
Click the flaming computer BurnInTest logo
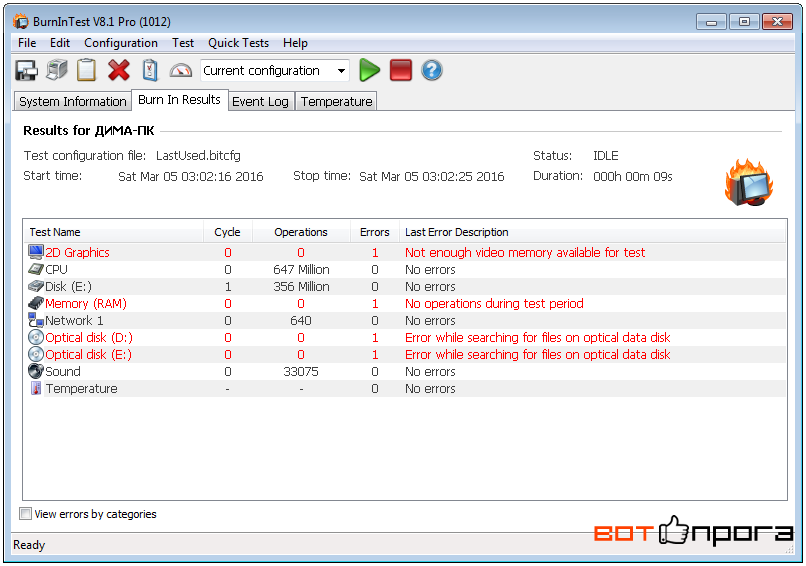tap(749, 183)
